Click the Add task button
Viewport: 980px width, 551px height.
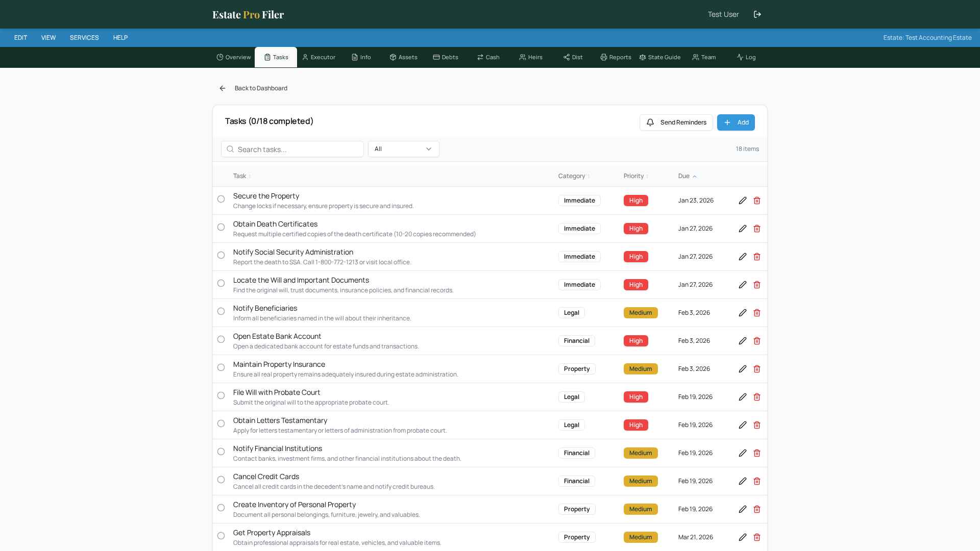[x=736, y=122]
